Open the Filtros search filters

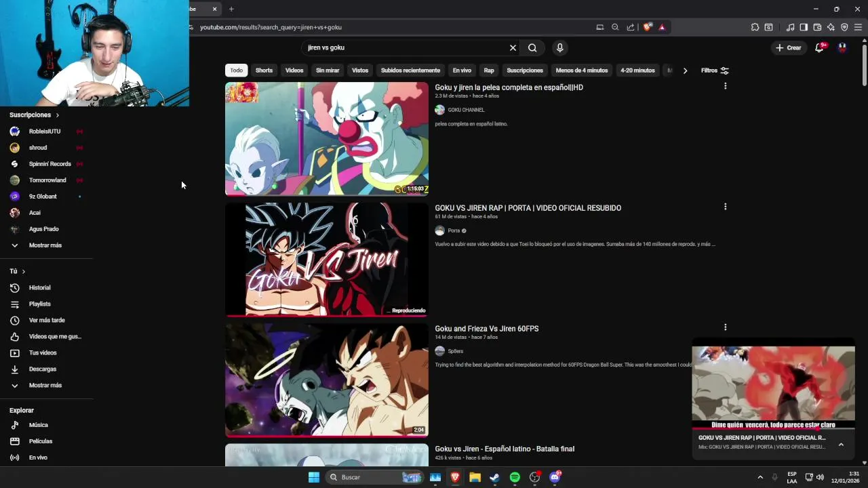pyautogui.click(x=715, y=70)
